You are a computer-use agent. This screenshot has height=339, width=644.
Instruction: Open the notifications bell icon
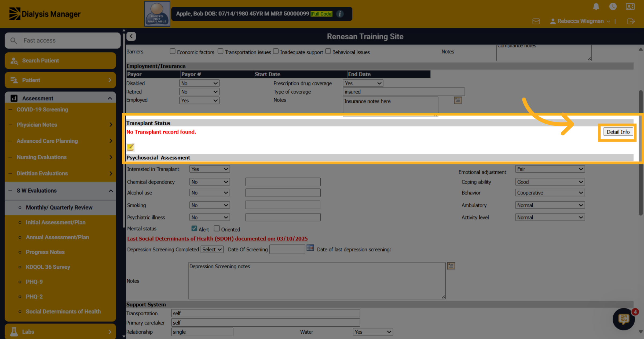coord(596,6)
